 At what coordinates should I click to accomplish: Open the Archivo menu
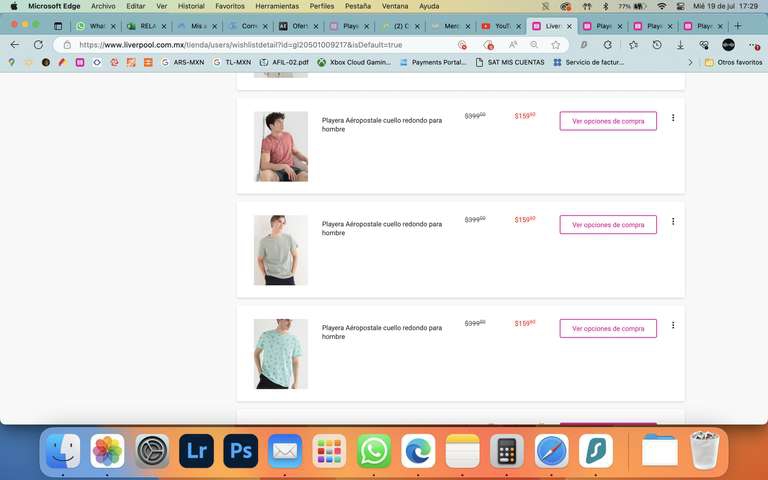[x=103, y=6]
